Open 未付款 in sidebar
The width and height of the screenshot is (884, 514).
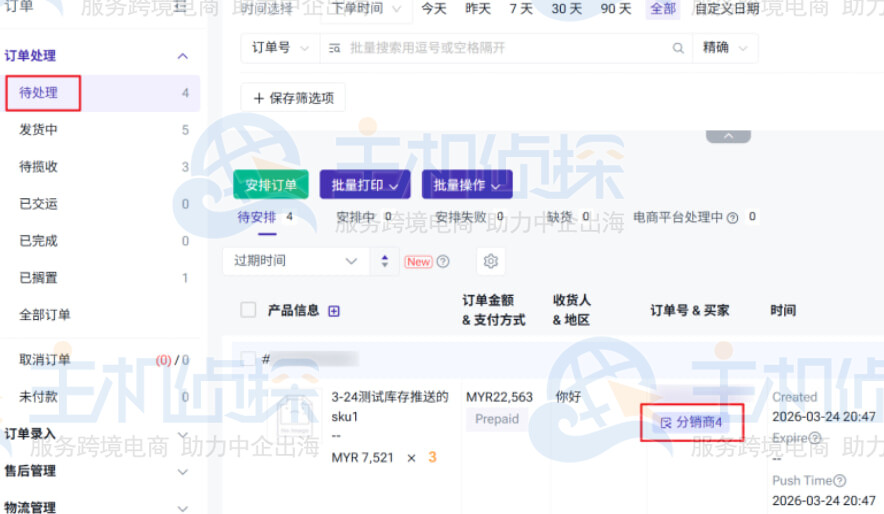coord(101,397)
